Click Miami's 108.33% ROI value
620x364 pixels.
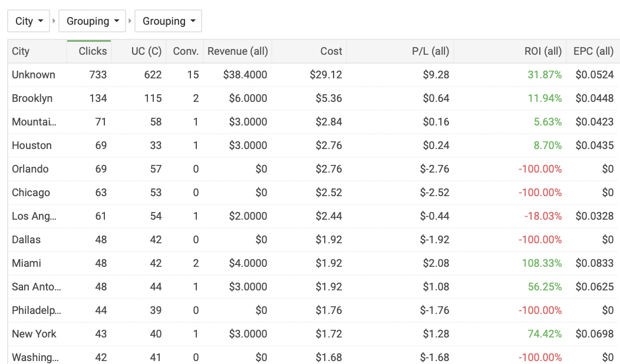(x=542, y=263)
